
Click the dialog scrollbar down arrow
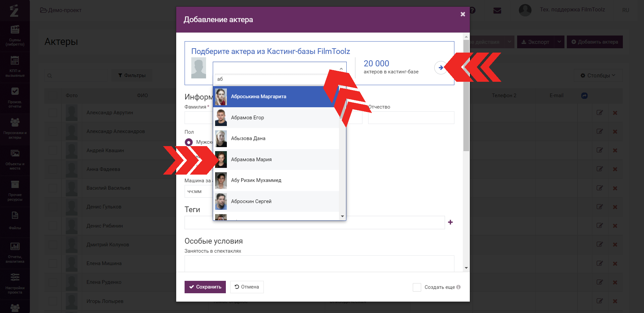(x=466, y=268)
